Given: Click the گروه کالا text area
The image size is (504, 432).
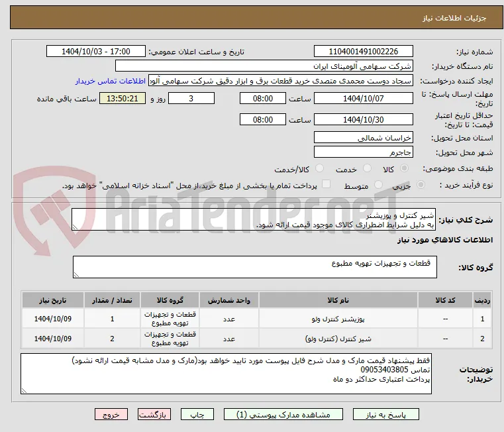Looking at the screenshot, I should point(254,267).
